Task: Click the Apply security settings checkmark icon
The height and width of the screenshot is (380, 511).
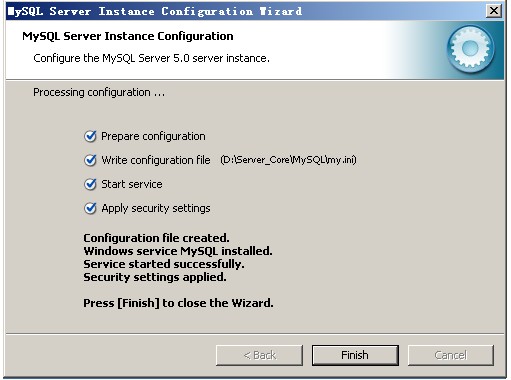Action: tap(90, 208)
